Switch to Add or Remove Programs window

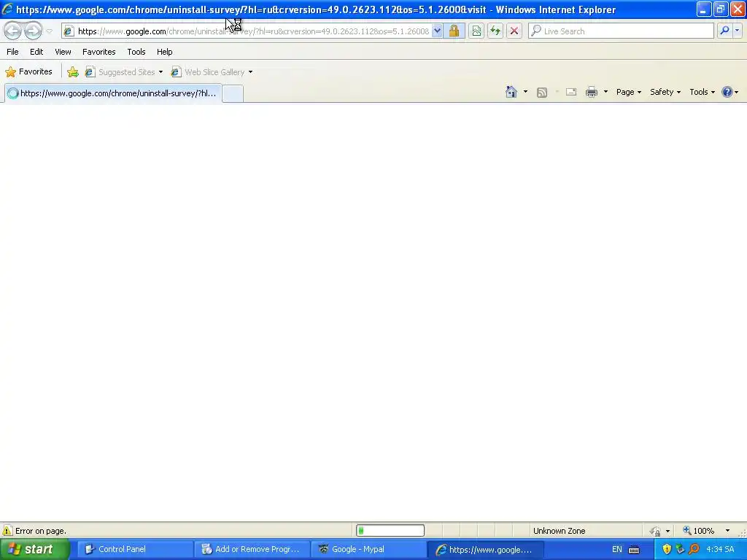pos(251,550)
